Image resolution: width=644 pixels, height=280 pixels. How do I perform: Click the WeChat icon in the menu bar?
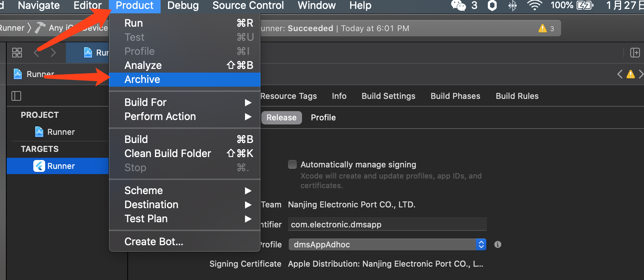tap(458, 6)
